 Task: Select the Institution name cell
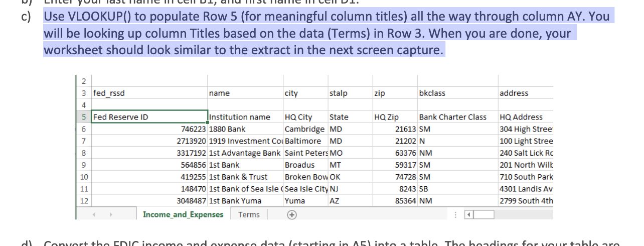click(x=245, y=117)
